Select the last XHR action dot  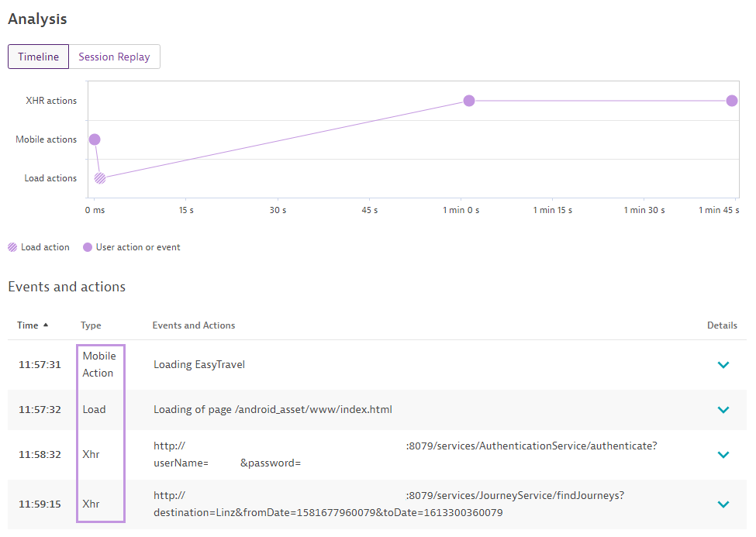[731, 101]
